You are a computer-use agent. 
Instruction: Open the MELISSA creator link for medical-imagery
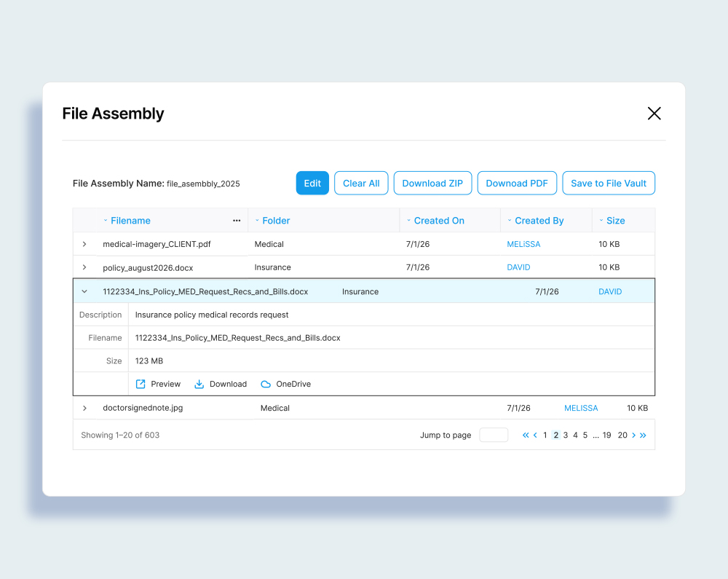tap(523, 244)
